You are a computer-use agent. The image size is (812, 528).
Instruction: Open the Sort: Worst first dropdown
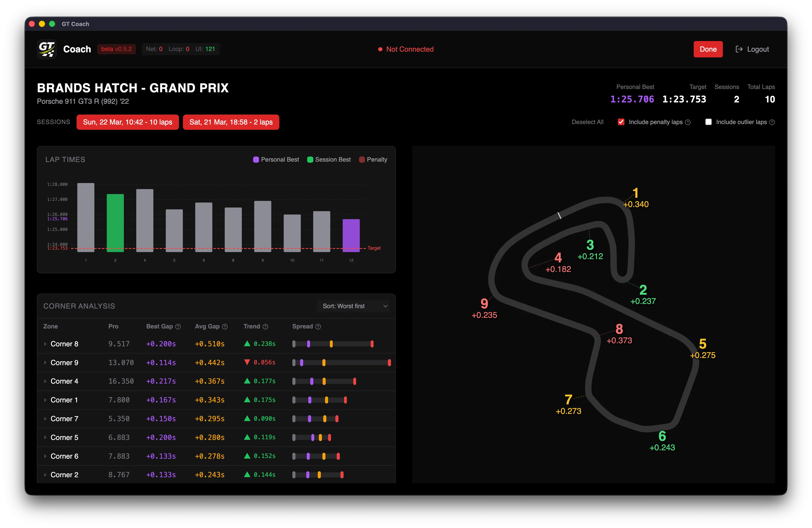point(353,306)
